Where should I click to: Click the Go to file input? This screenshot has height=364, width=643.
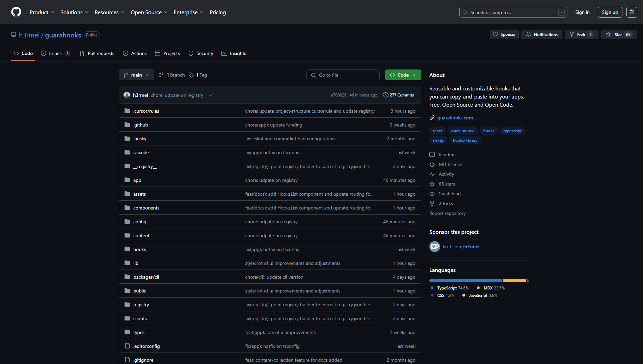coord(343,75)
